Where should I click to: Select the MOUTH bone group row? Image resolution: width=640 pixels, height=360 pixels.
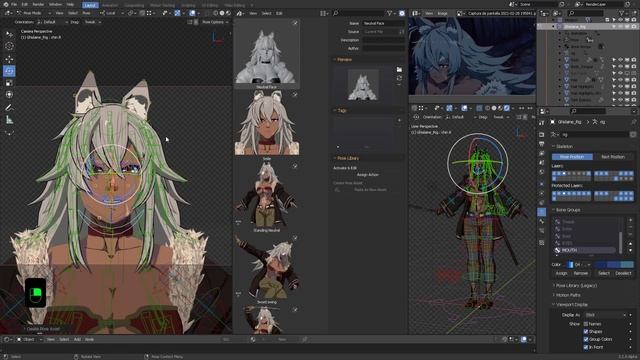coord(585,250)
